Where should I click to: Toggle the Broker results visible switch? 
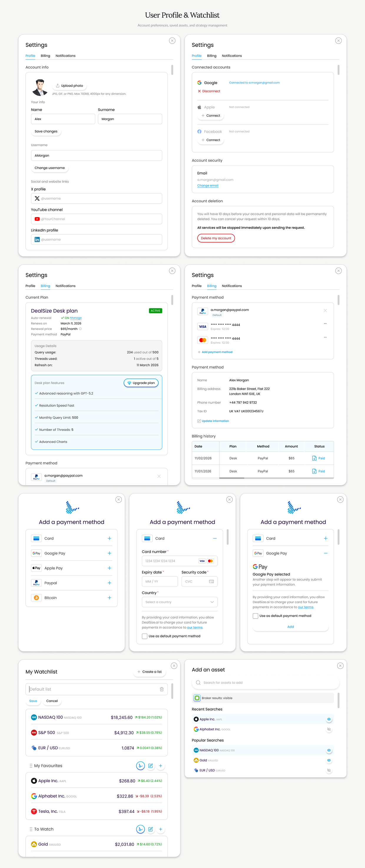[x=197, y=698]
